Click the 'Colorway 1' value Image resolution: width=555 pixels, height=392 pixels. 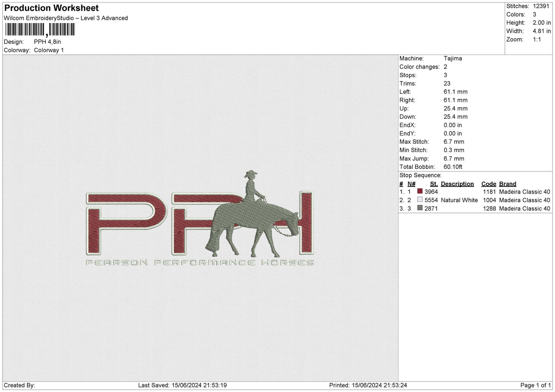[x=49, y=50]
